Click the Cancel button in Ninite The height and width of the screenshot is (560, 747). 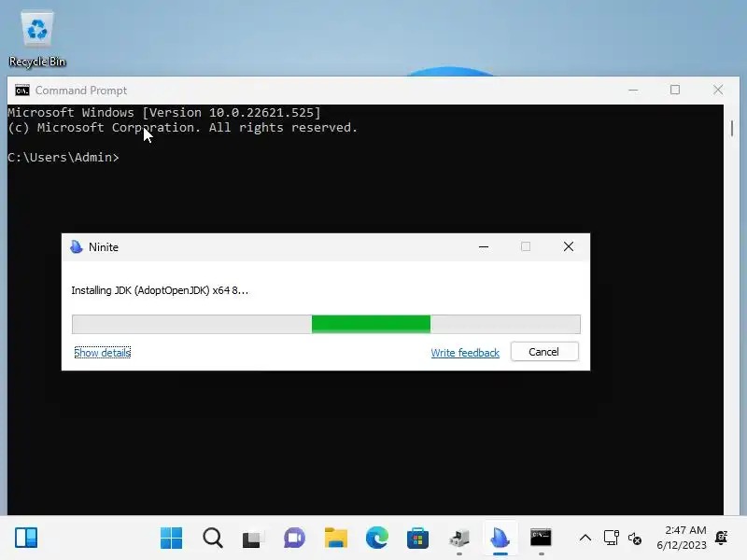coord(544,352)
